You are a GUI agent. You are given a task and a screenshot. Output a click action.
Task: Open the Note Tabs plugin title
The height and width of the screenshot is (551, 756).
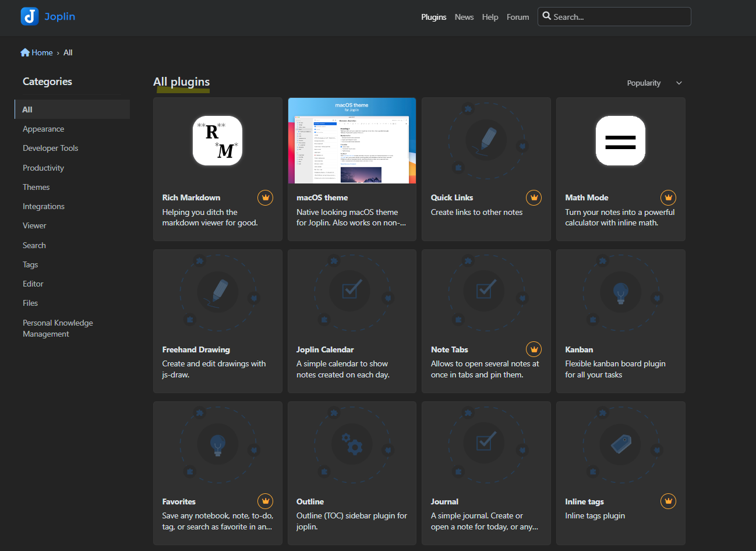point(450,349)
